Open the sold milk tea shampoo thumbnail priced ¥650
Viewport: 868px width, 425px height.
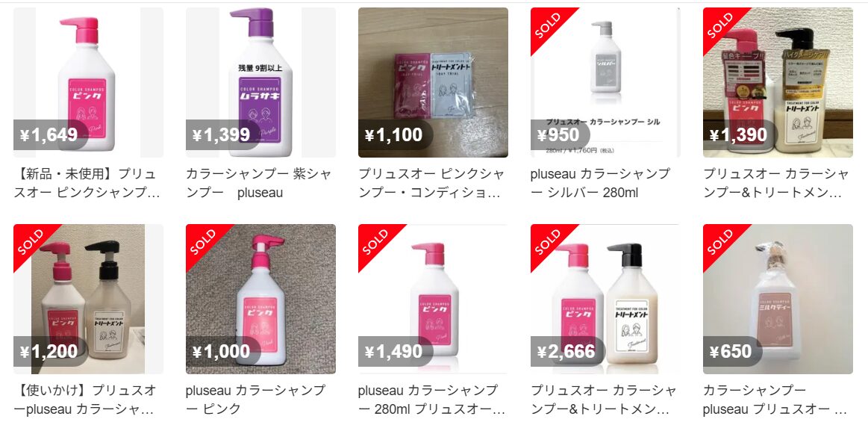tap(778, 300)
